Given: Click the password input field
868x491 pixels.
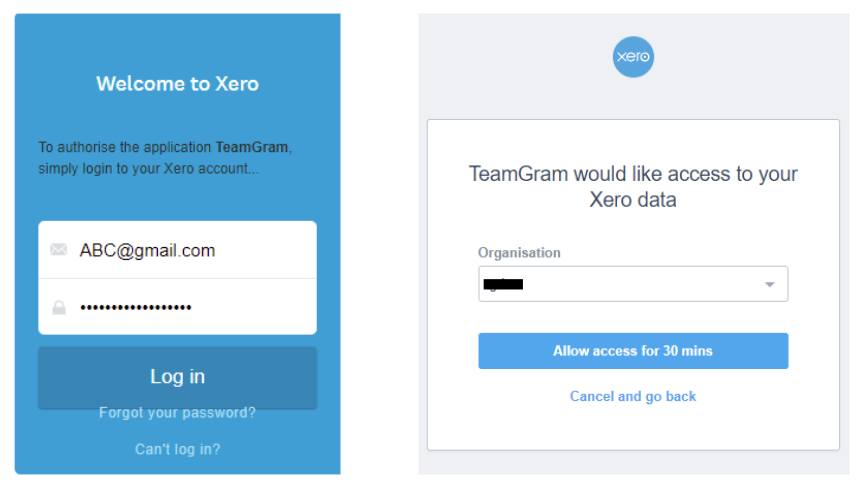Looking at the screenshot, I should pos(178,307).
